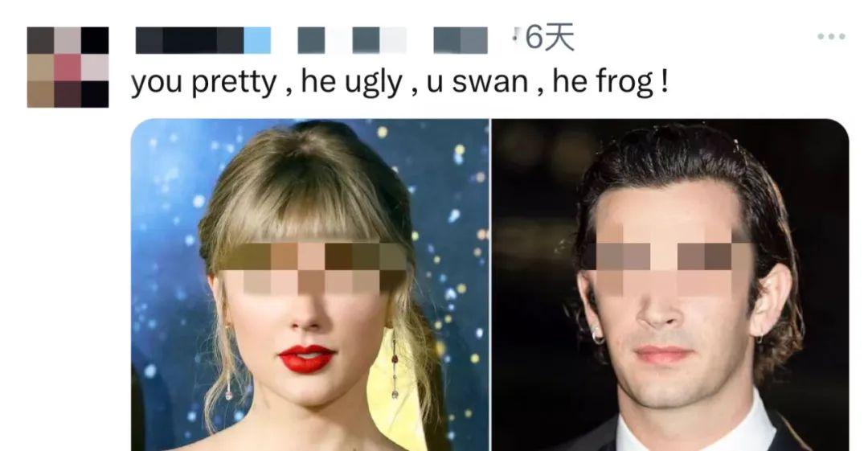Open the right photo of the dark-haired man
Image resolution: width=868 pixels, height=451 pixels.
click(670, 285)
